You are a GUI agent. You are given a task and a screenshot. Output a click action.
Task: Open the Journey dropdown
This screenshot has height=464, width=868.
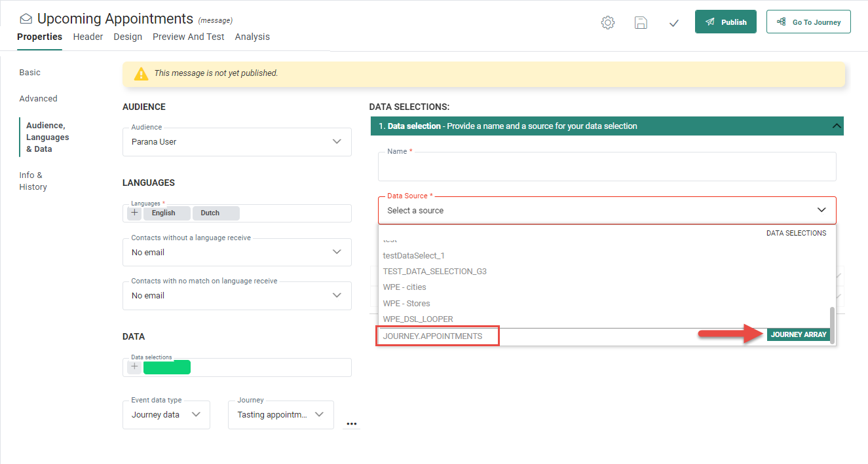point(280,415)
